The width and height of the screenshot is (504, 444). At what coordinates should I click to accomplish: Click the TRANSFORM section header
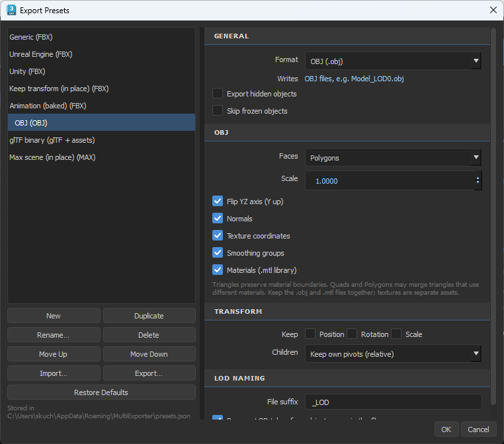[x=347, y=311]
